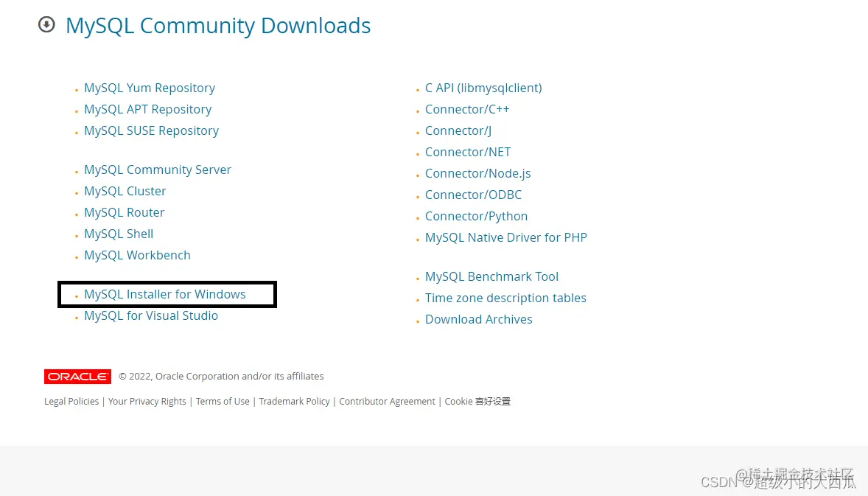The width and height of the screenshot is (868, 496).
Task: Open Connector/ODBC link
Action: pyautogui.click(x=473, y=195)
